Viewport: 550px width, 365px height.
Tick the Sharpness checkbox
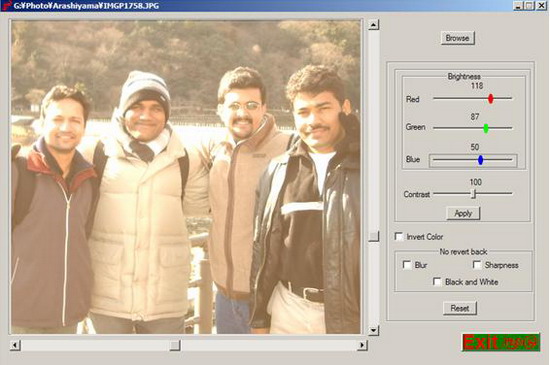tap(477, 265)
